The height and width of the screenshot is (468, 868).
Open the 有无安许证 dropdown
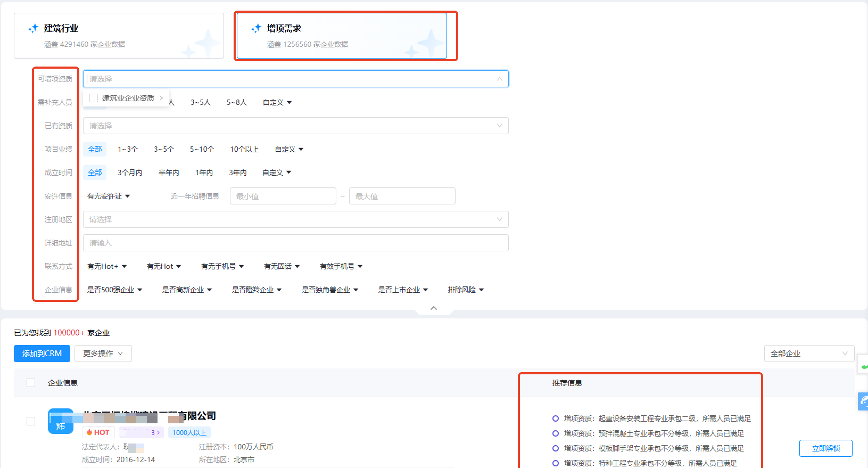(x=109, y=196)
